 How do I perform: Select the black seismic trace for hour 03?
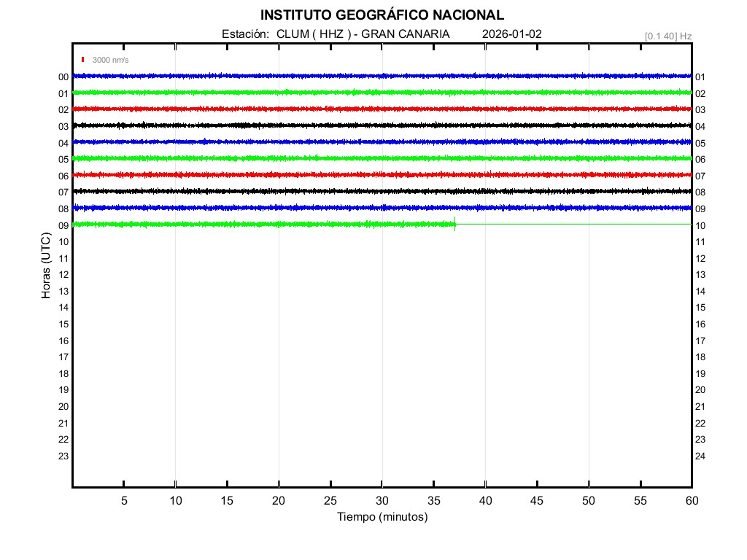[x=382, y=125]
